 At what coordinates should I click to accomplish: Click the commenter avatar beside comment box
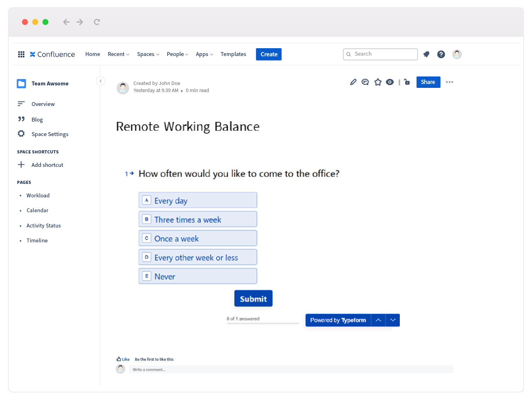pyautogui.click(x=121, y=369)
